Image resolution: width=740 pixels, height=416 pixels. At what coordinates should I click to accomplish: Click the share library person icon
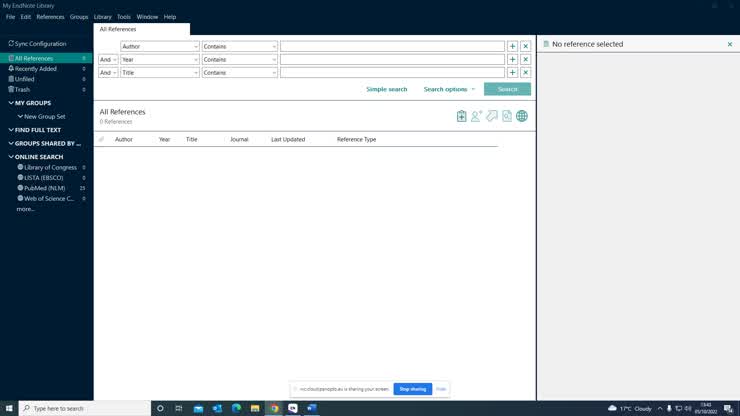477,116
